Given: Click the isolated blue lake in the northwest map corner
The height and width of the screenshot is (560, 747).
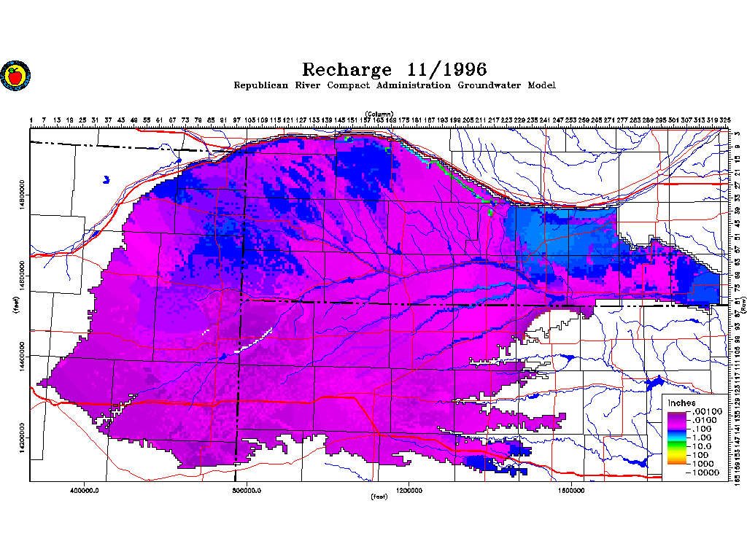Looking at the screenshot, I should [107, 179].
